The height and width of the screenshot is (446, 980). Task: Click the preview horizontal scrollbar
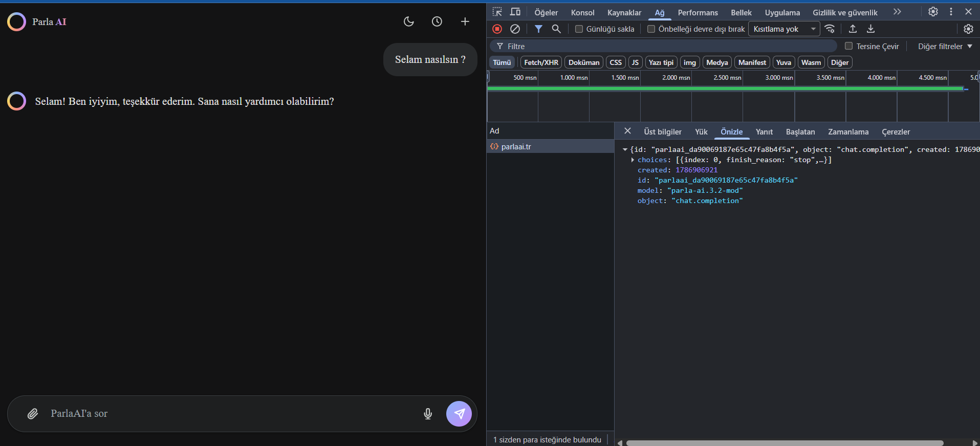coord(785,443)
